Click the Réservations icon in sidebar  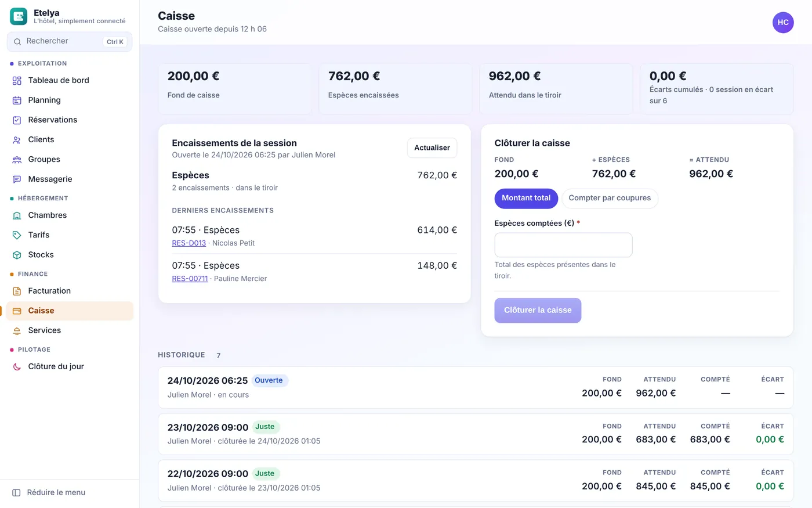[x=17, y=120]
